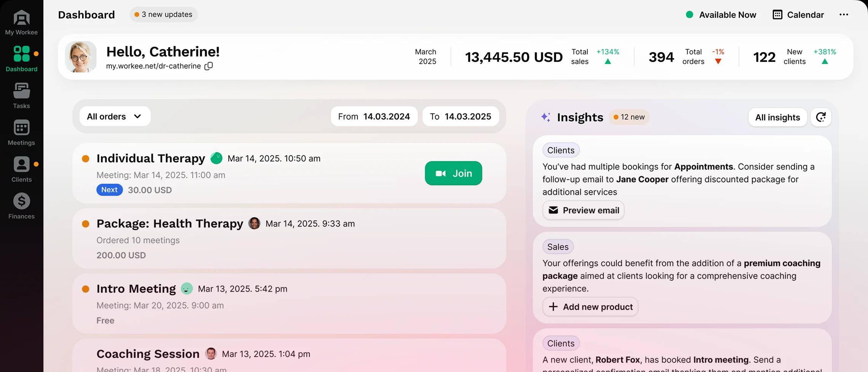This screenshot has width=868, height=372.
Task: Click the Preview email button
Action: click(583, 210)
